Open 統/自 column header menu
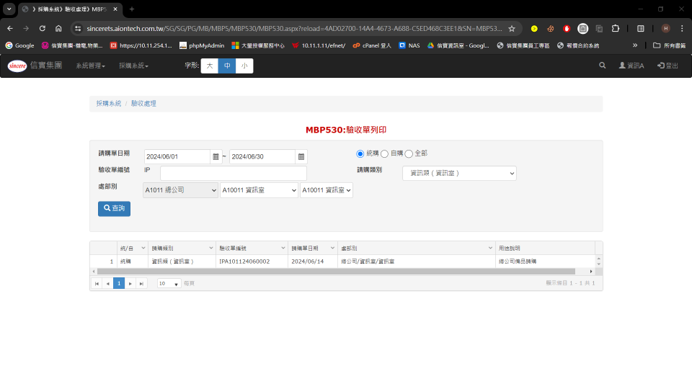692x371 pixels. click(143, 248)
